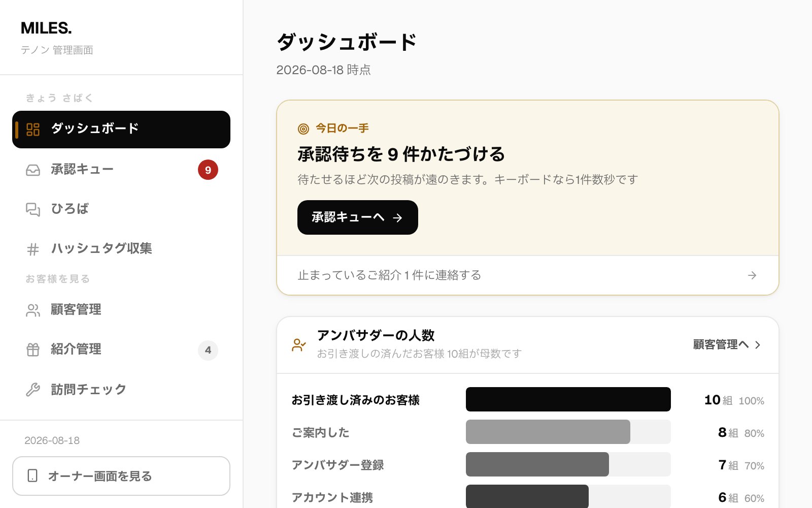The image size is (812, 508).
Task: Click the user-check icon beside アンバサダーの人数
Action: pos(299,345)
